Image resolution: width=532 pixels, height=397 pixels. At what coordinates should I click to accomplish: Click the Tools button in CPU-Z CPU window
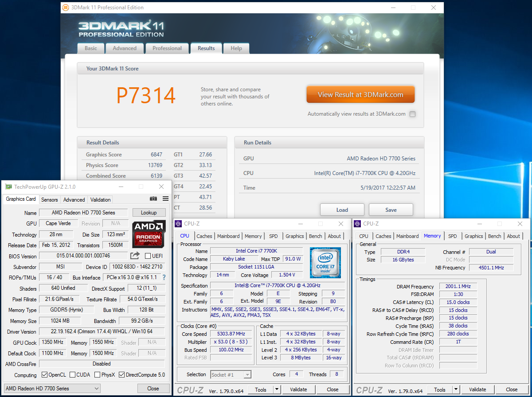[261, 389]
